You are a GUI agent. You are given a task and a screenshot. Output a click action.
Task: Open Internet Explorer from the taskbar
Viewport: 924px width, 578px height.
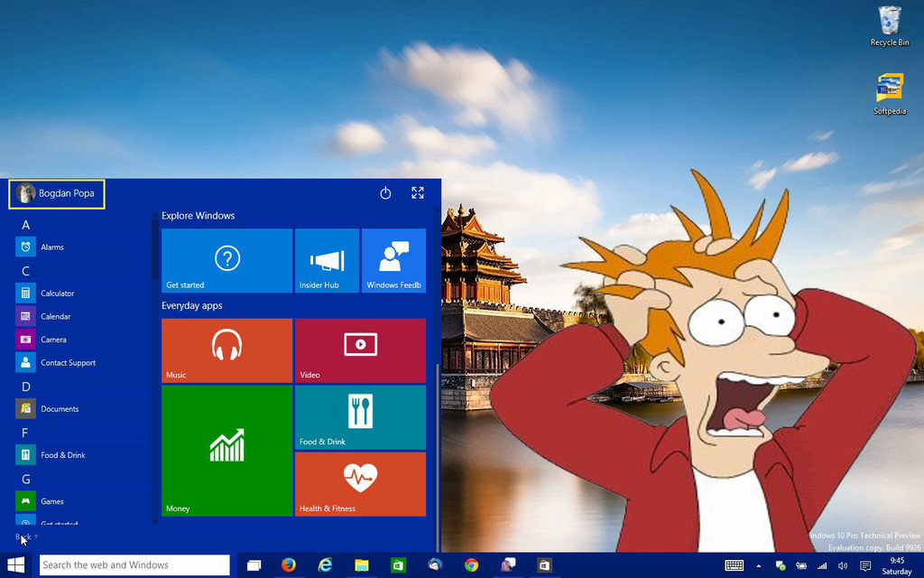tap(325, 565)
